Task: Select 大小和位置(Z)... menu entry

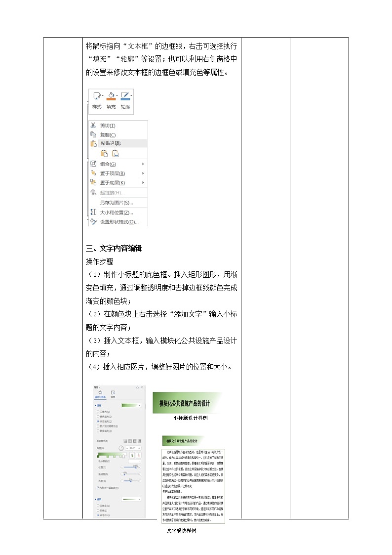Action: coord(117,213)
